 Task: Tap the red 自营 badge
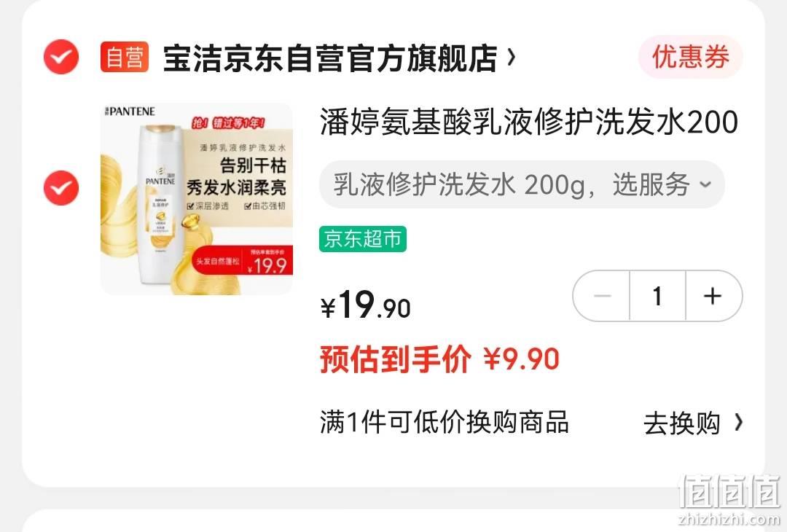pyautogui.click(x=125, y=57)
